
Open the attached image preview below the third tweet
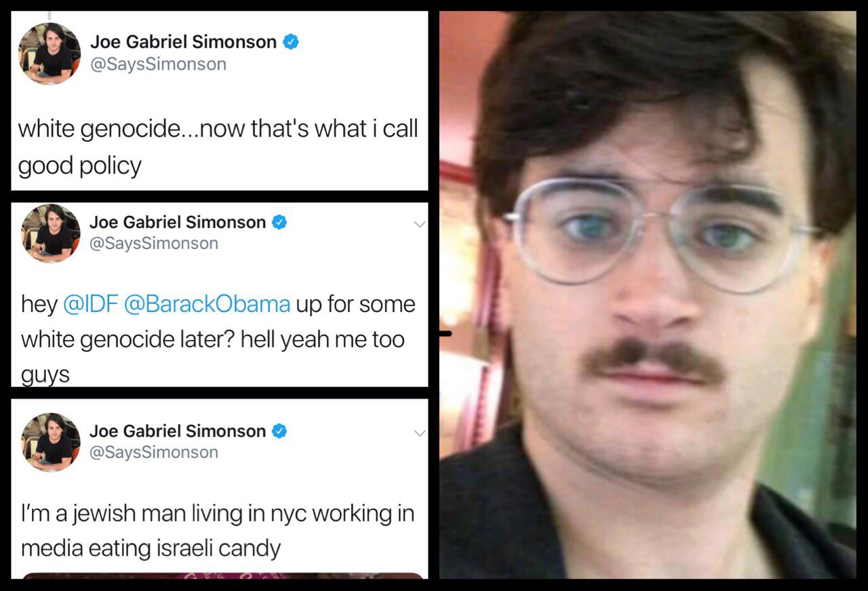tap(222, 576)
